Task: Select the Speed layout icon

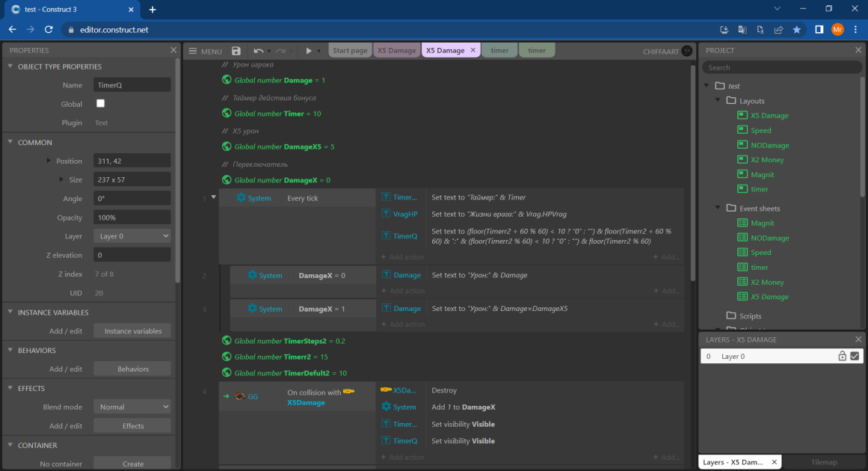Action: [x=742, y=129]
